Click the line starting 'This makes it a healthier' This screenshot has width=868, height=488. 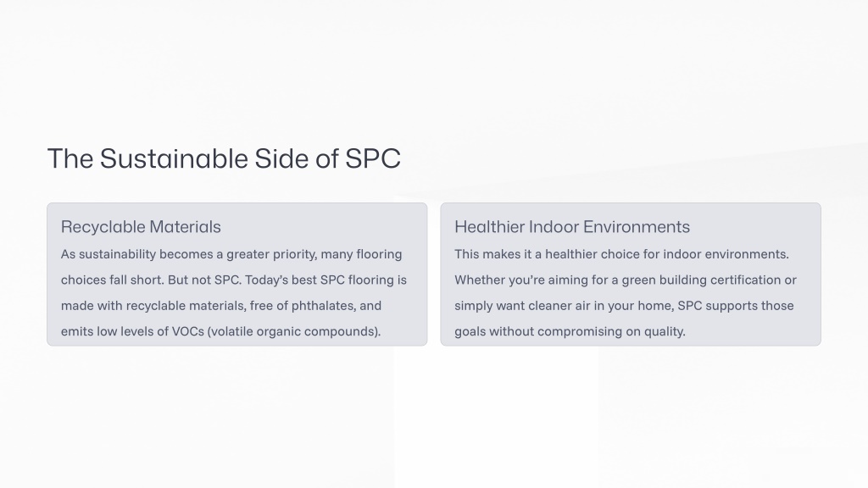coord(621,254)
